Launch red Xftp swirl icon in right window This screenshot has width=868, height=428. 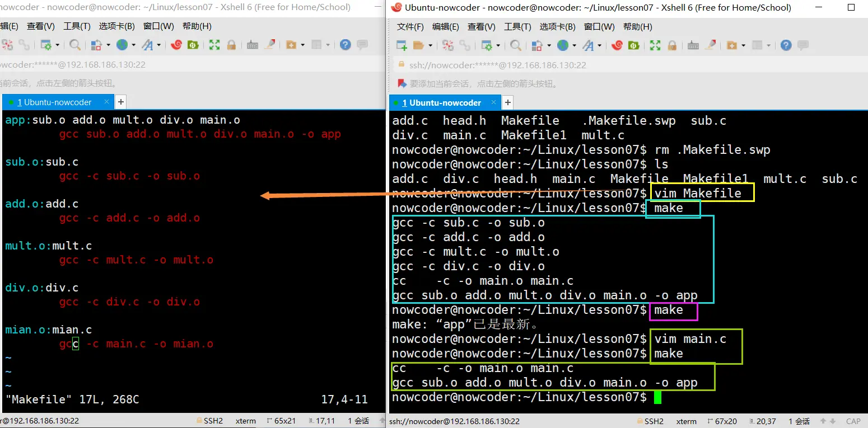[x=617, y=45]
